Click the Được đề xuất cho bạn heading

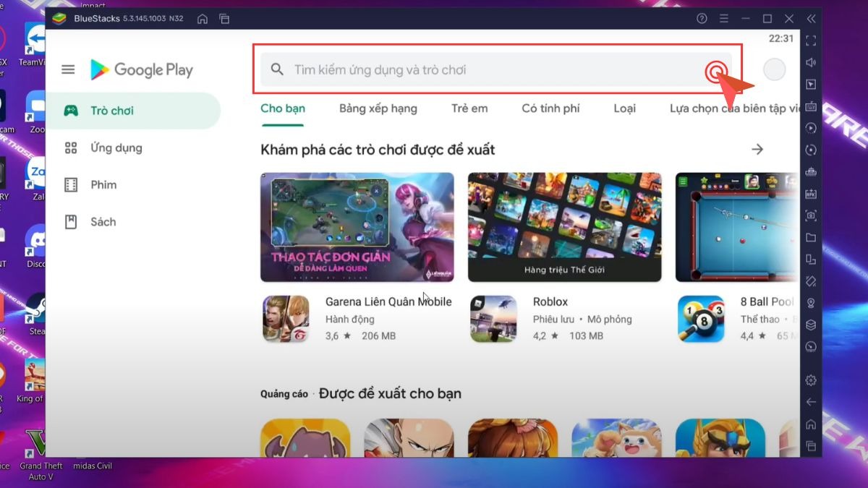[390, 394]
